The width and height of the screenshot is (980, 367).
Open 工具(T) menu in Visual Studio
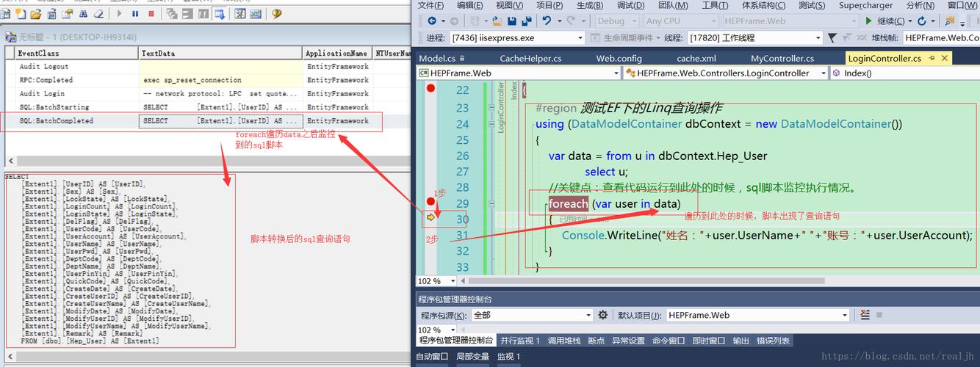[x=715, y=5]
